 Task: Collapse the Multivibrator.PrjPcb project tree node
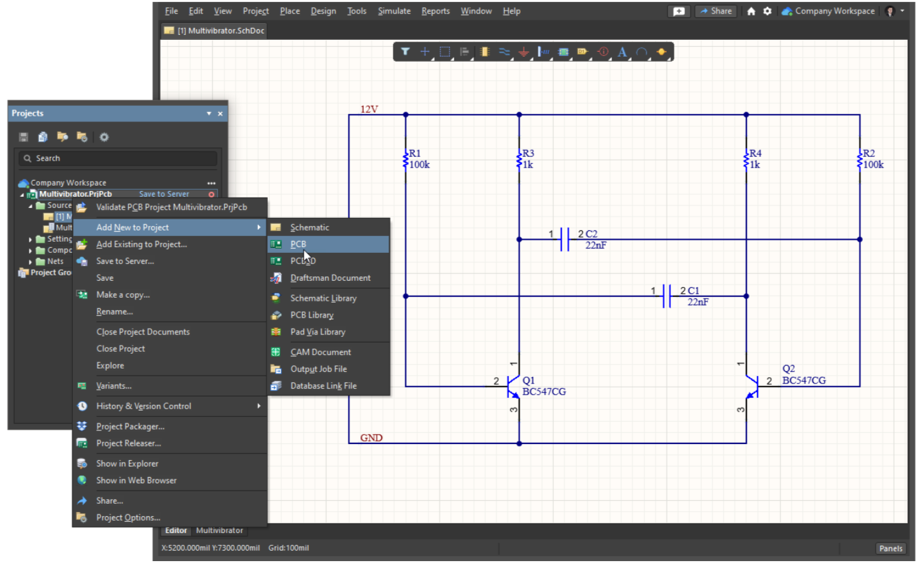tap(22, 195)
